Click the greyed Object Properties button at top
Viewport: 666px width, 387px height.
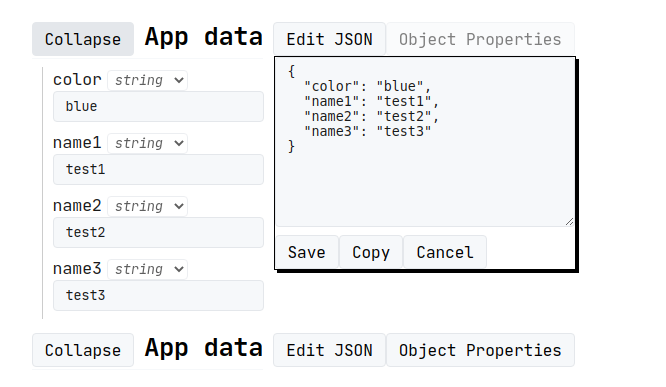click(480, 39)
